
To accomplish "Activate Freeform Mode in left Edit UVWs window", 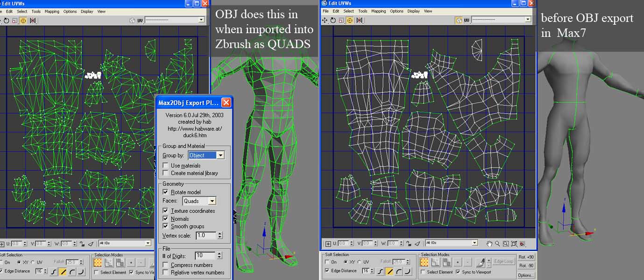I will click(x=23, y=20).
